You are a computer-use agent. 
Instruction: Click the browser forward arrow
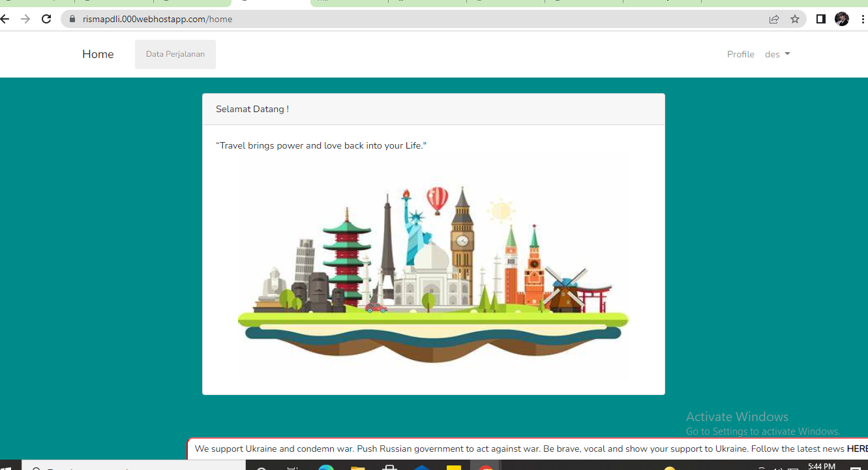pyautogui.click(x=25, y=19)
